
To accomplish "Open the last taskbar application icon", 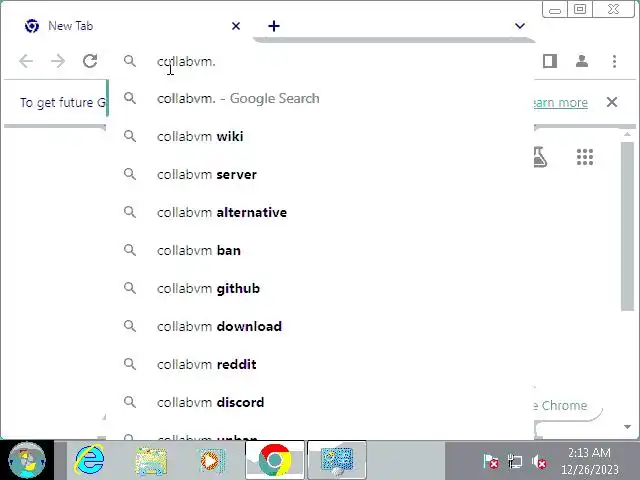I will (x=337, y=460).
